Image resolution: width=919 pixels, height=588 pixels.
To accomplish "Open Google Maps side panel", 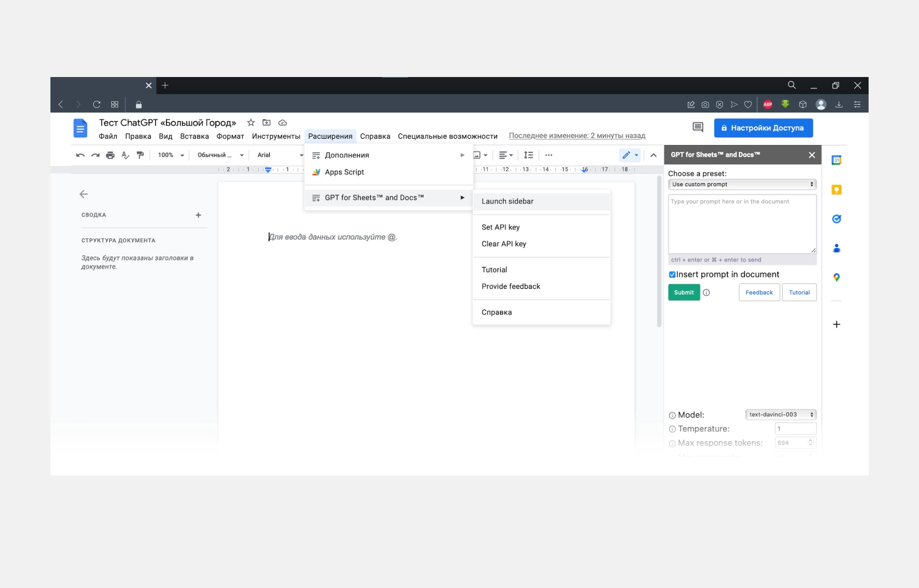I will click(x=836, y=277).
